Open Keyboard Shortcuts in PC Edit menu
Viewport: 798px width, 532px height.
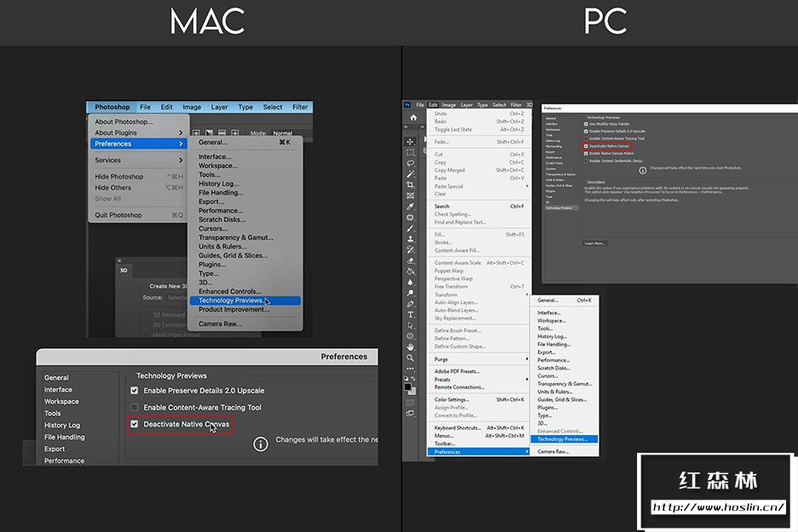tap(479, 428)
